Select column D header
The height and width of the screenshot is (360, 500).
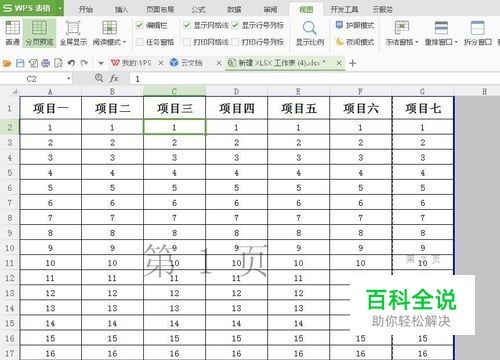point(236,91)
